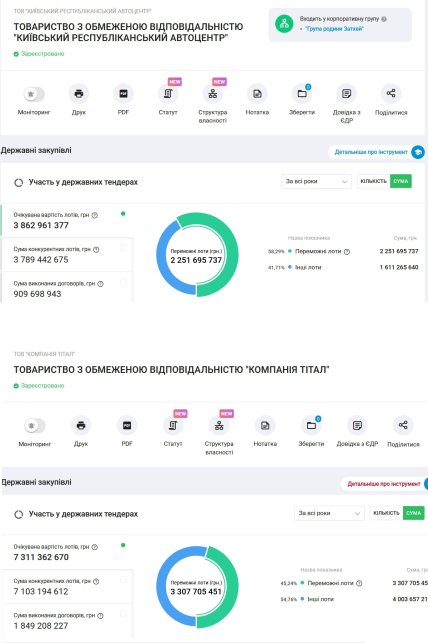Open 'За всі роки' dropdown for Тітал
The height and width of the screenshot is (643, 428).
(x=329, y=513)
